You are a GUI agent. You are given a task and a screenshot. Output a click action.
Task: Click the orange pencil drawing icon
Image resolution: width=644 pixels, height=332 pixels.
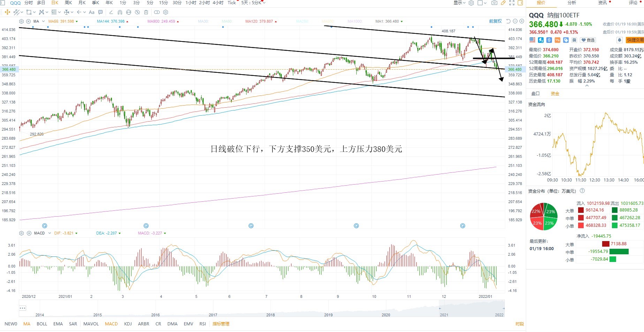coord(503,3)
